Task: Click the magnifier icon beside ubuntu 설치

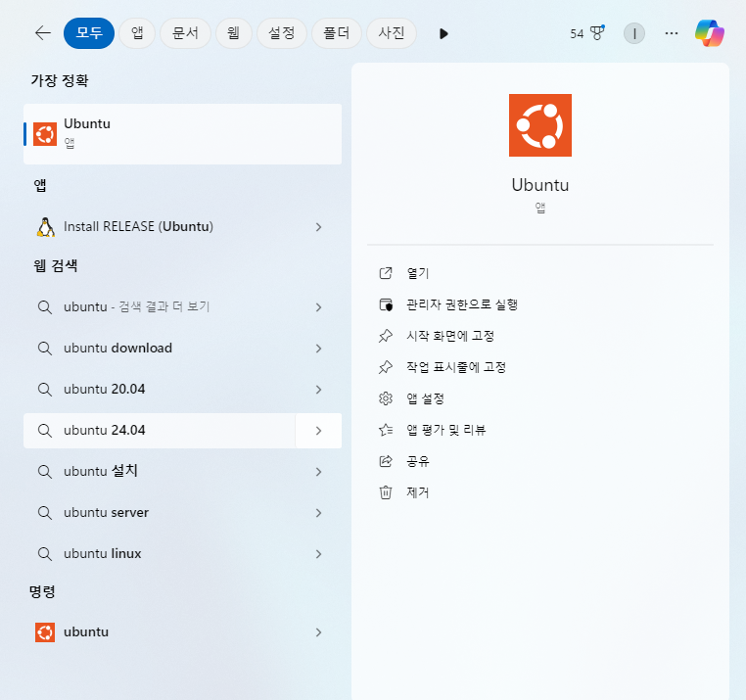Action: click(45, 472)
